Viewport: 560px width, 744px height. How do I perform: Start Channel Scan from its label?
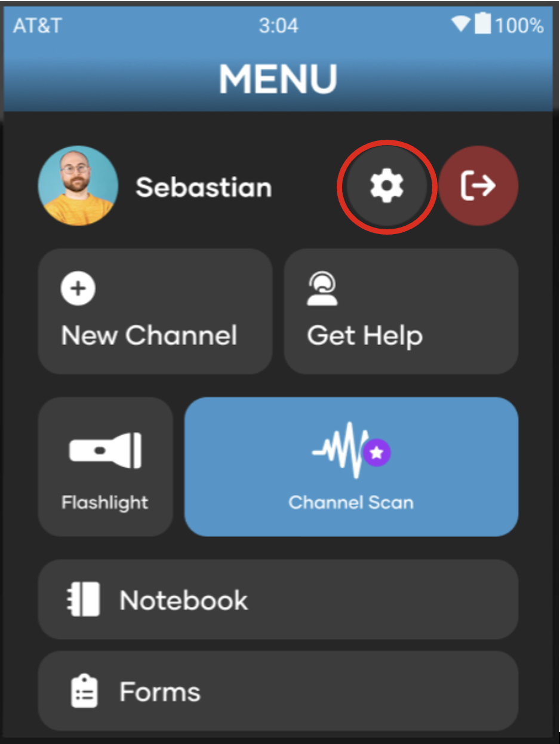coord(351,502)
